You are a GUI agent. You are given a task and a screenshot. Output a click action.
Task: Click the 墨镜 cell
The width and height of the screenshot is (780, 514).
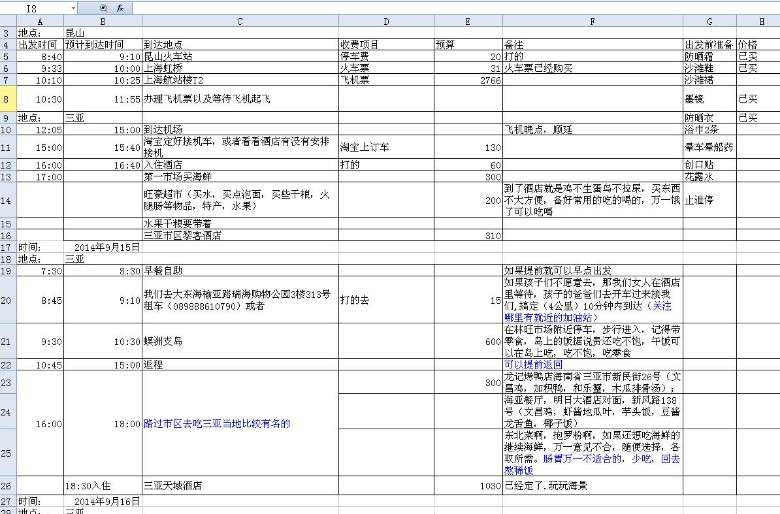click(709, 99)
